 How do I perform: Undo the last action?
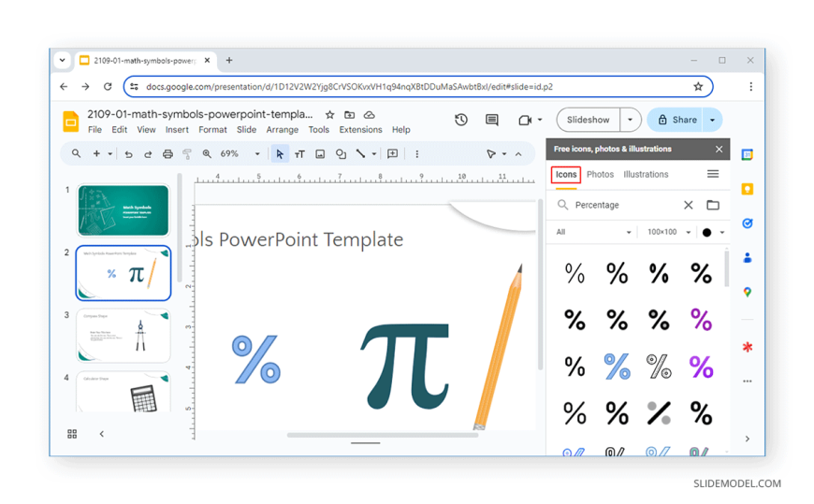[x=128, y=154]
